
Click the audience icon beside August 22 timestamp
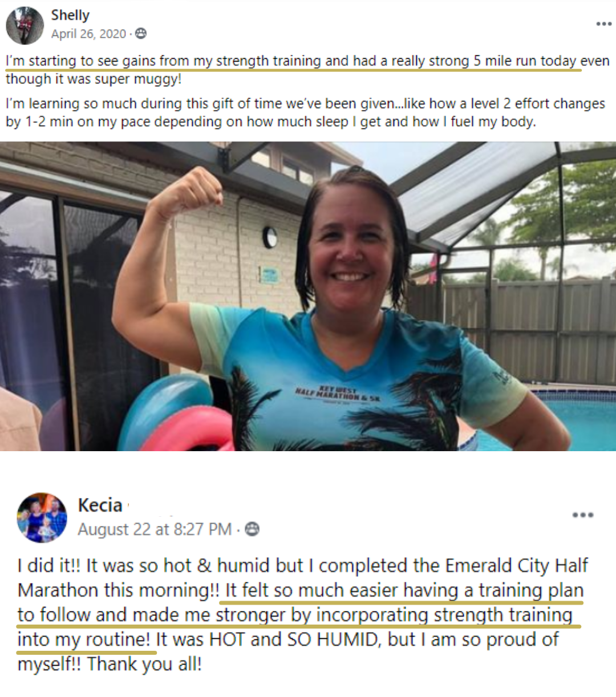[252, 529]
